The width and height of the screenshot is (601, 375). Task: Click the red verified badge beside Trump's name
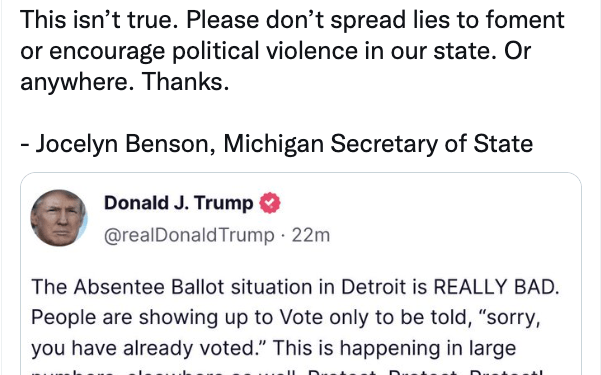270,203
